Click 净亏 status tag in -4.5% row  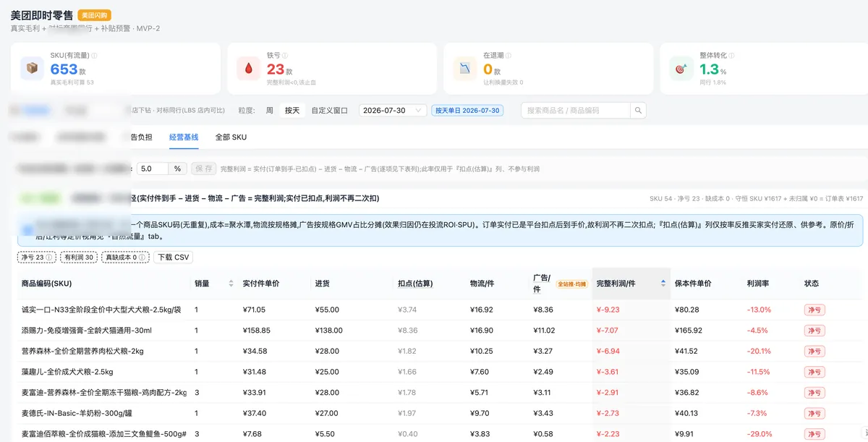coord(814,331)
